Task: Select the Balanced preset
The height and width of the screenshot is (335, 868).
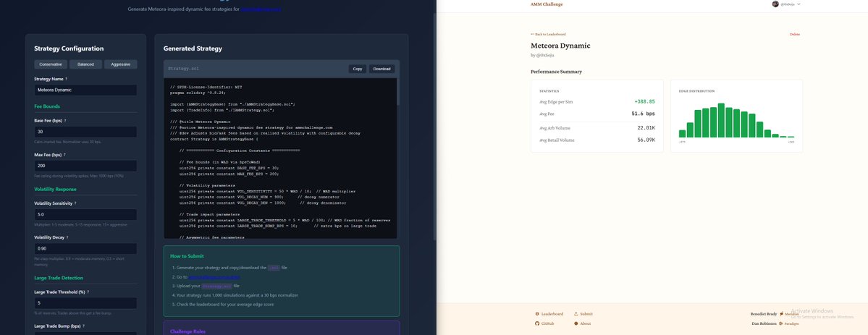Action: coord(86,64)
